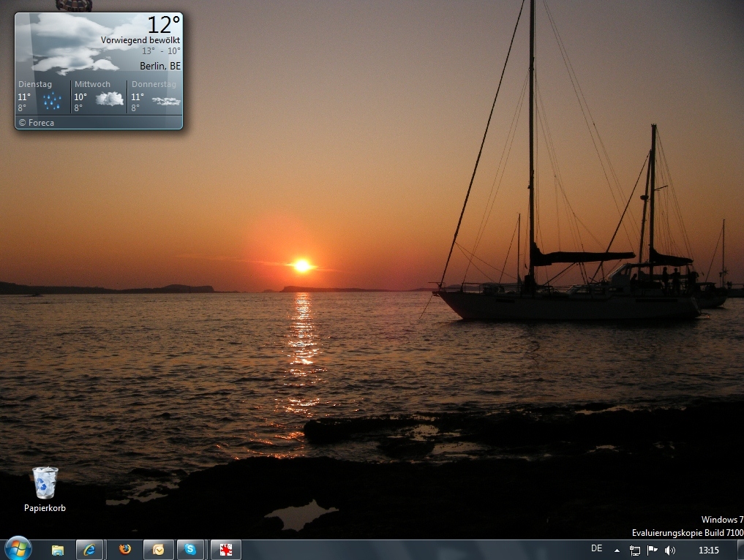744x560 pixels.
Task: Click the red and white taskbar icon
Action: coord(226,549)
